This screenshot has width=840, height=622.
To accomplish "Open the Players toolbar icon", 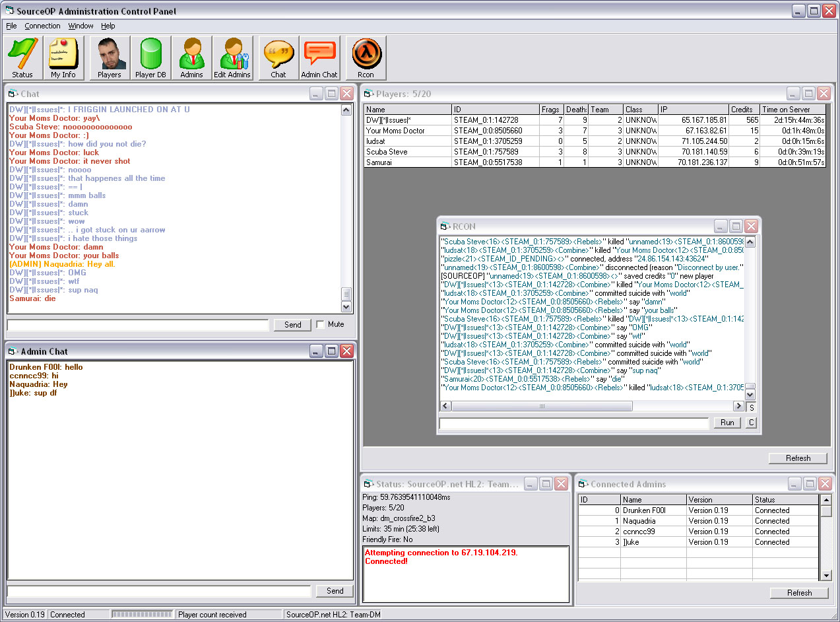I will [x=110, y=58].
